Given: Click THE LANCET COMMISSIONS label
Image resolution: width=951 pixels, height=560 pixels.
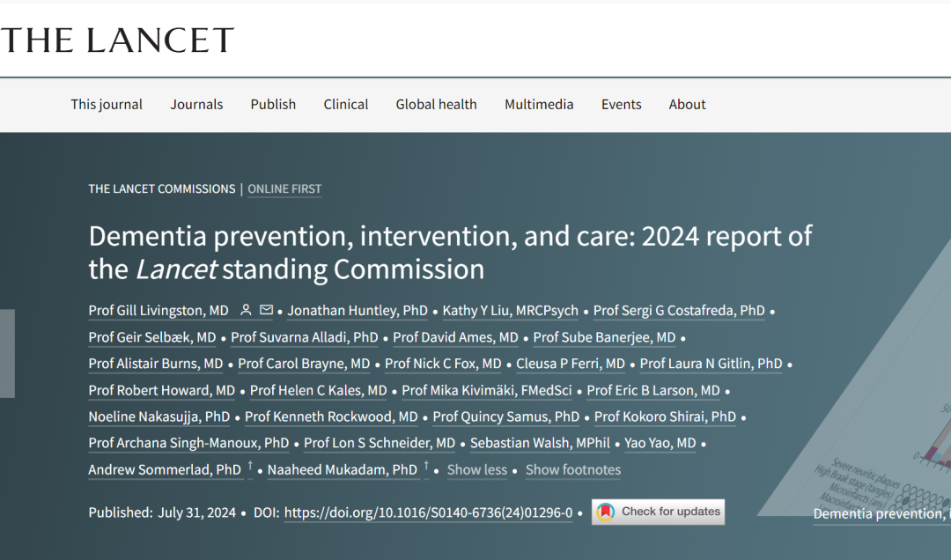Looking at the screenshot, I should pyautogui.click(x=162, y=188).
